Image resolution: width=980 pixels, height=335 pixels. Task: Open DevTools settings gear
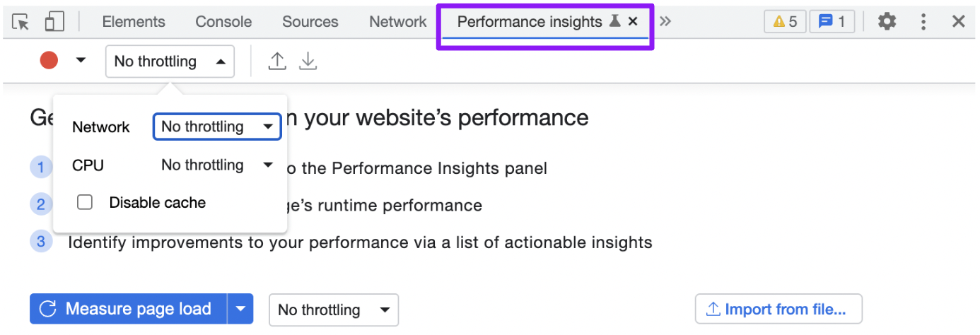click(887, 22)
